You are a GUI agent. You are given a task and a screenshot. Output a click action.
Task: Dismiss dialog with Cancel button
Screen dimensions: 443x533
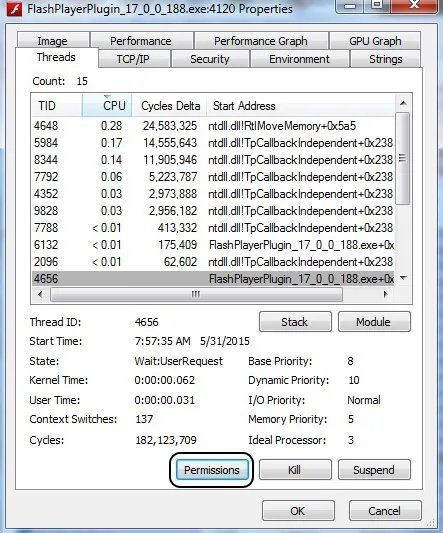coord(385,511)
